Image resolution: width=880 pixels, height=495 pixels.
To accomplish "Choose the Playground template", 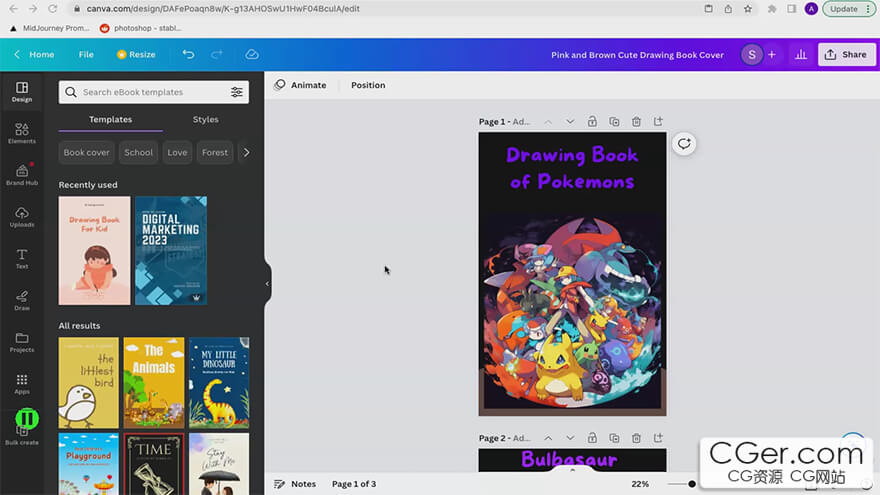I will pyautogui.click(x=89, y=464).
